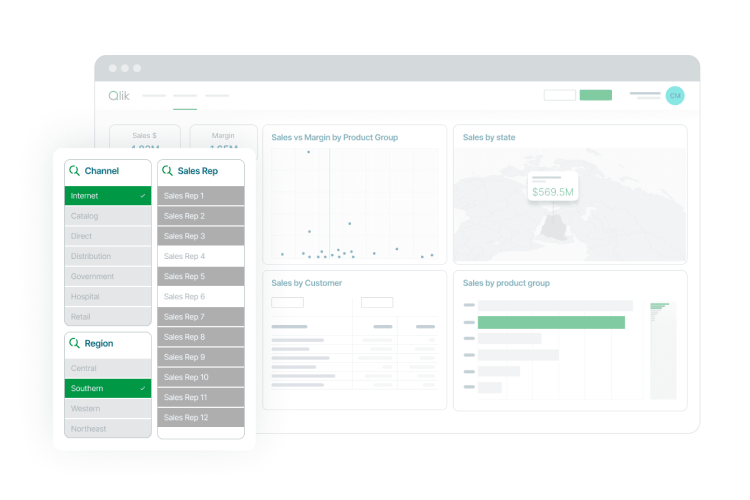Deselect the Southern region option

[108, 388]
